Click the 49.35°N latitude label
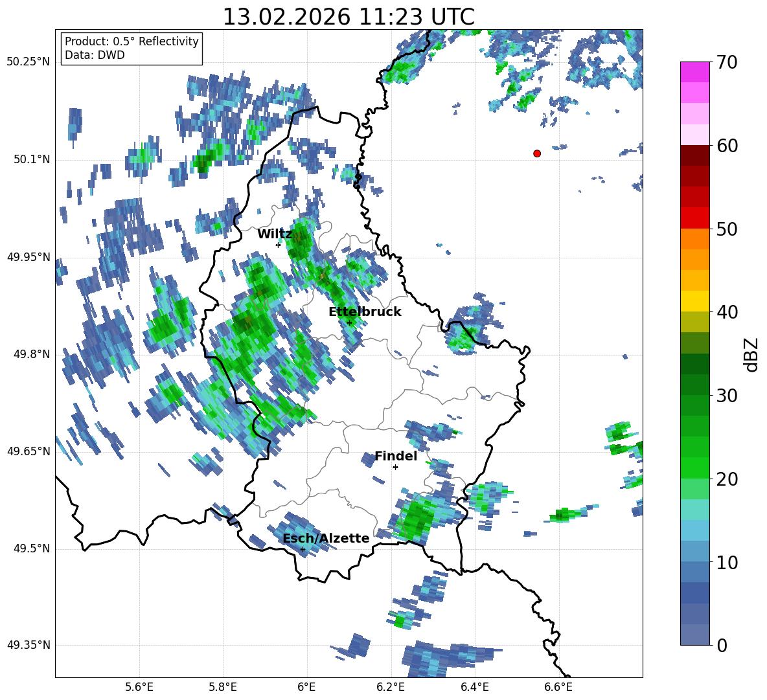767x700 pixels. coord(29,645)
